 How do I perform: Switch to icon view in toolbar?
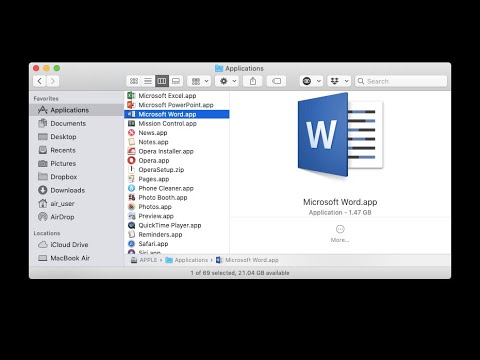(x=134, y=81)
